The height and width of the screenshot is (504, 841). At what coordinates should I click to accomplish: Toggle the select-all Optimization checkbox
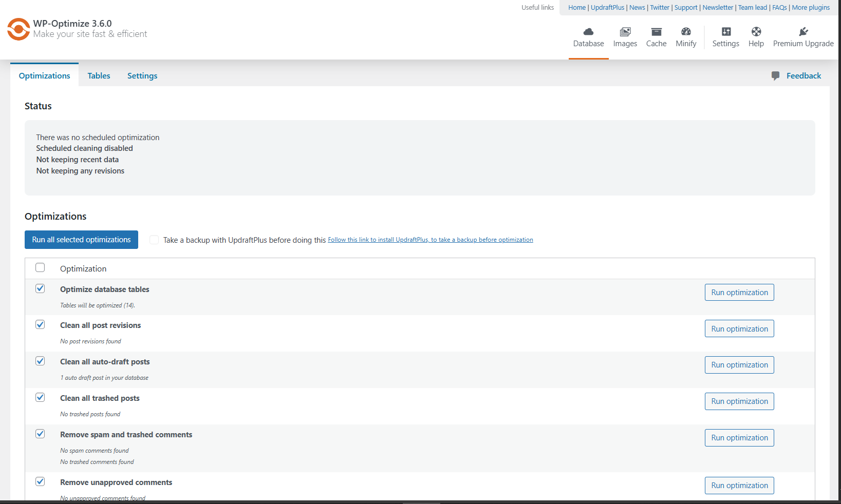point(40,267)
